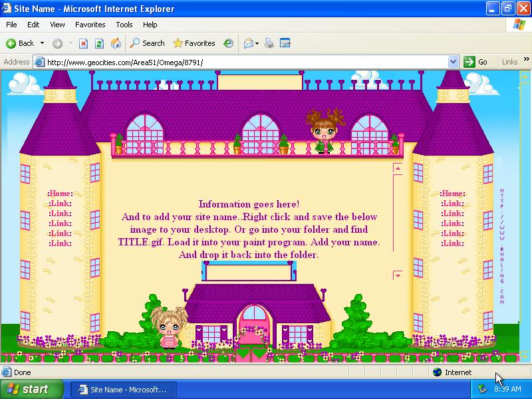Expand the Back button history dropdown arrow

pyautogui.click(x=43, y=43)
